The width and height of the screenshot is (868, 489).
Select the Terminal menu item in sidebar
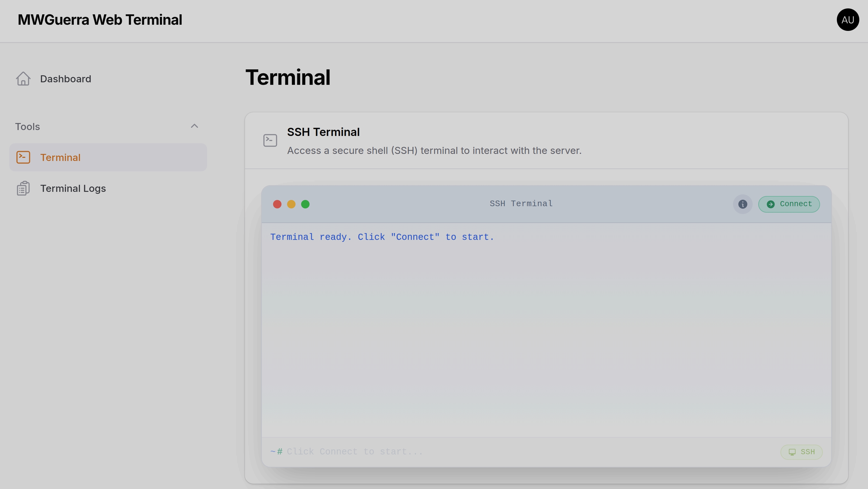click(x=60, y=157)
